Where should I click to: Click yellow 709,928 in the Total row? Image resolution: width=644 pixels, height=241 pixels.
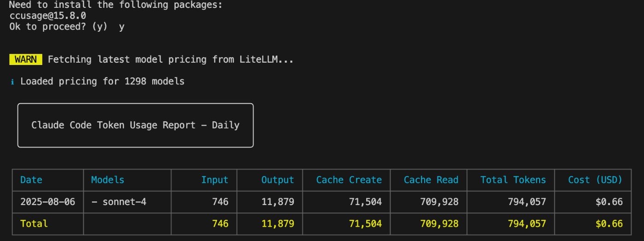(439, 224)
